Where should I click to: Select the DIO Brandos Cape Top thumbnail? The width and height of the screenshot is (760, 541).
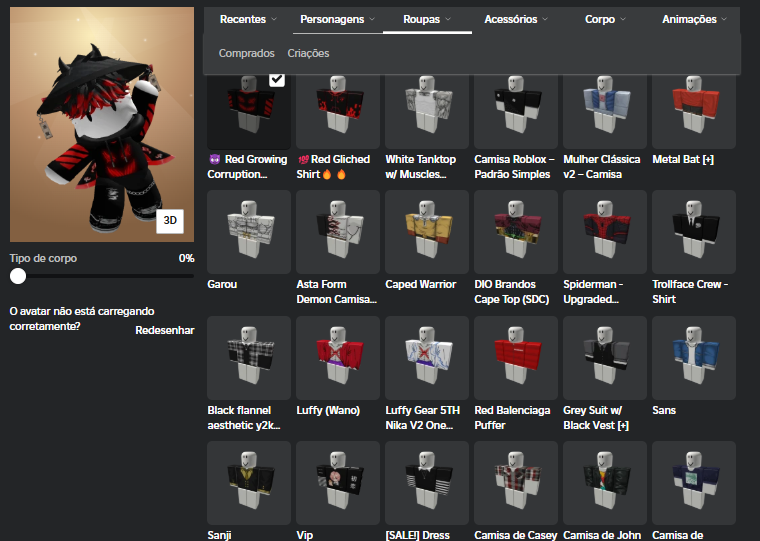tap(516, 232)
